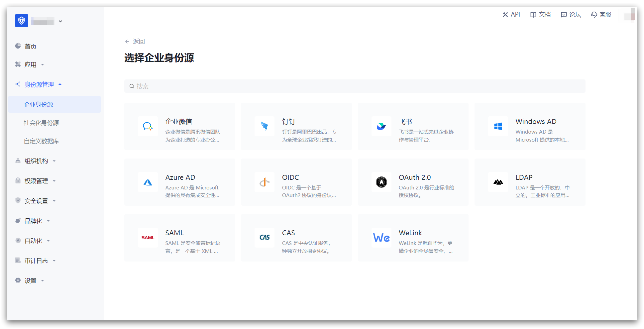Click the OAuth 2.0 round logo
644x329 pixels.
tap(381, 182)
